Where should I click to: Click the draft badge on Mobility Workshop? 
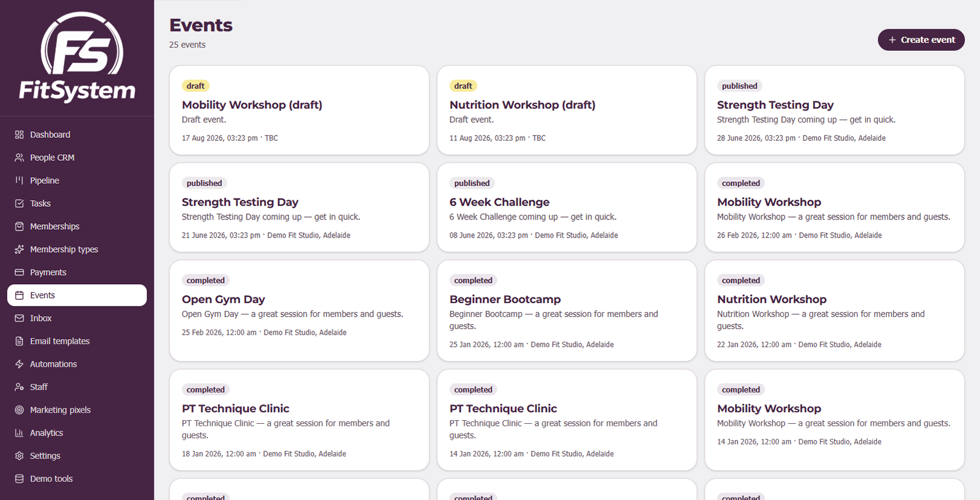[x=195, y=86]
